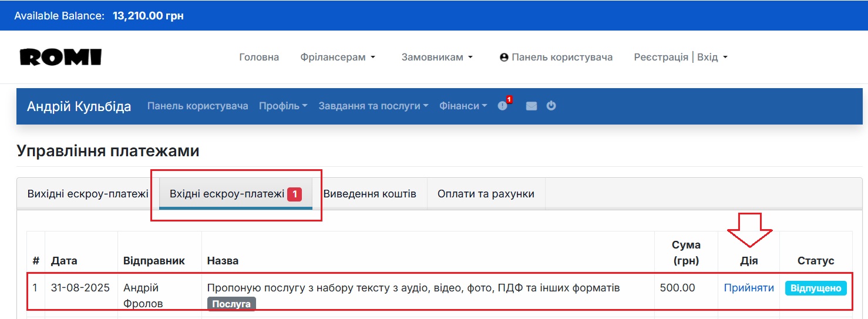
Task: Click the service title Пропоную послугу з набору тексту
Action: click(x=413, y=288)
